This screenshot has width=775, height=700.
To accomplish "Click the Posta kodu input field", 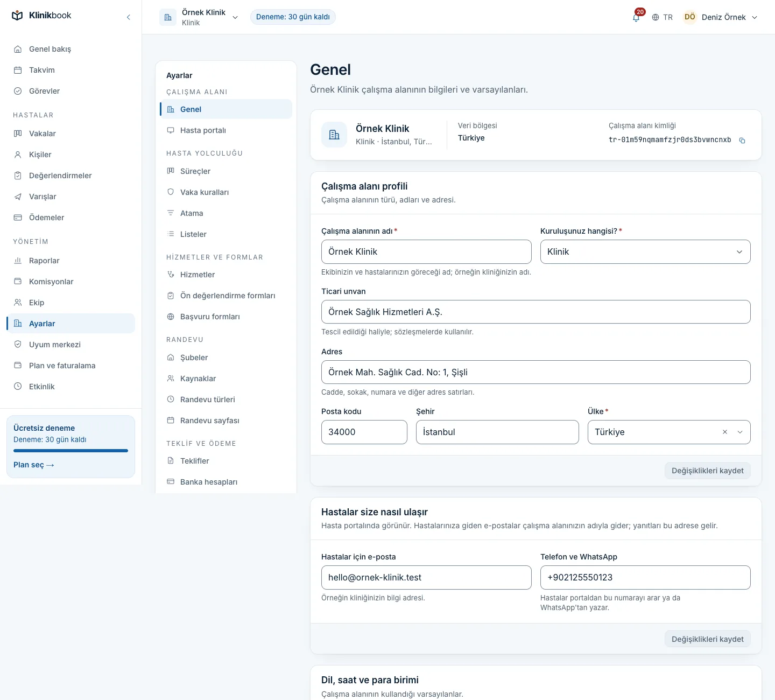I will point(364,432).
